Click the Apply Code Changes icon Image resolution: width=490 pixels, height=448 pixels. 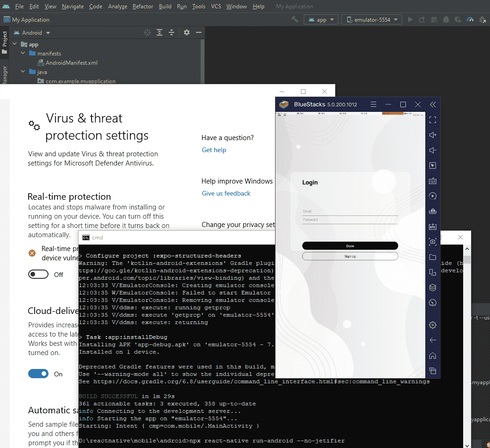[x=434, y=20]
